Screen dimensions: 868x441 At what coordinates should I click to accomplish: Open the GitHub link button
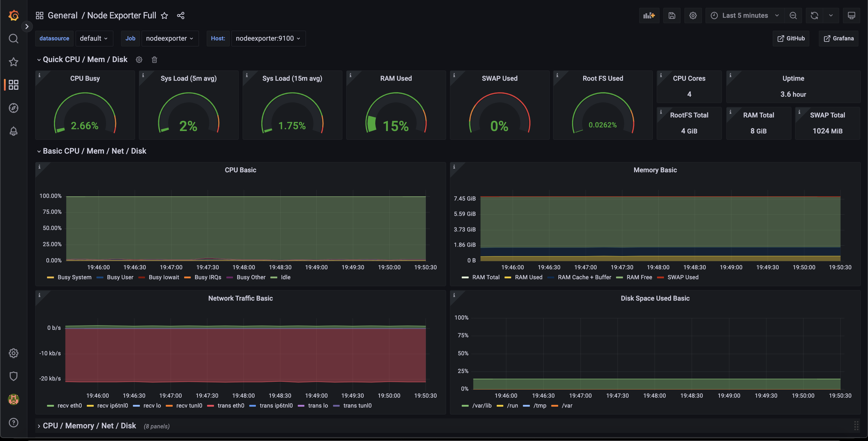coord(791,38)
